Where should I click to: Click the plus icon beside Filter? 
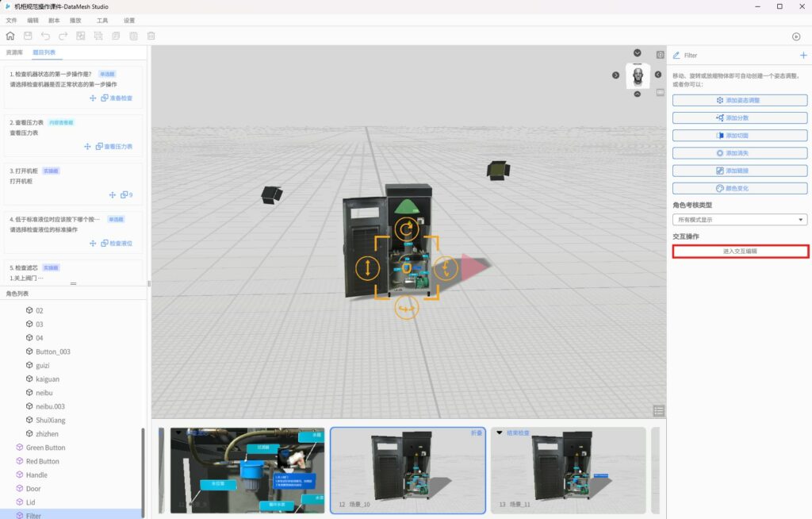[x=803, y=56]
